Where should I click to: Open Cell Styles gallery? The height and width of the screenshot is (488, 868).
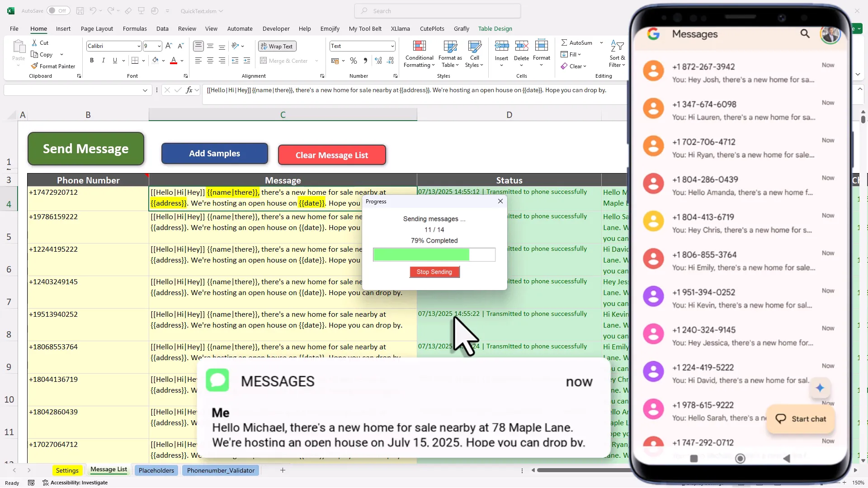click(x=474, y=53)
